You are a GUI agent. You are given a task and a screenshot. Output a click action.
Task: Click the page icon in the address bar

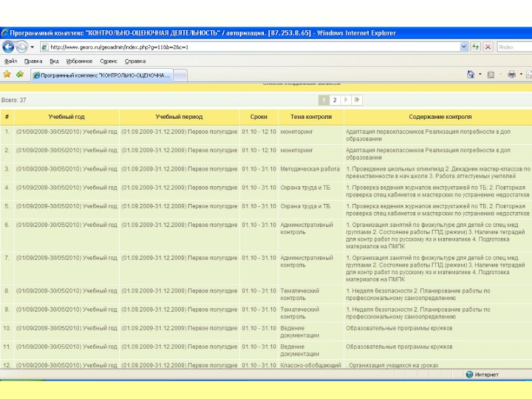coord(45,47)
